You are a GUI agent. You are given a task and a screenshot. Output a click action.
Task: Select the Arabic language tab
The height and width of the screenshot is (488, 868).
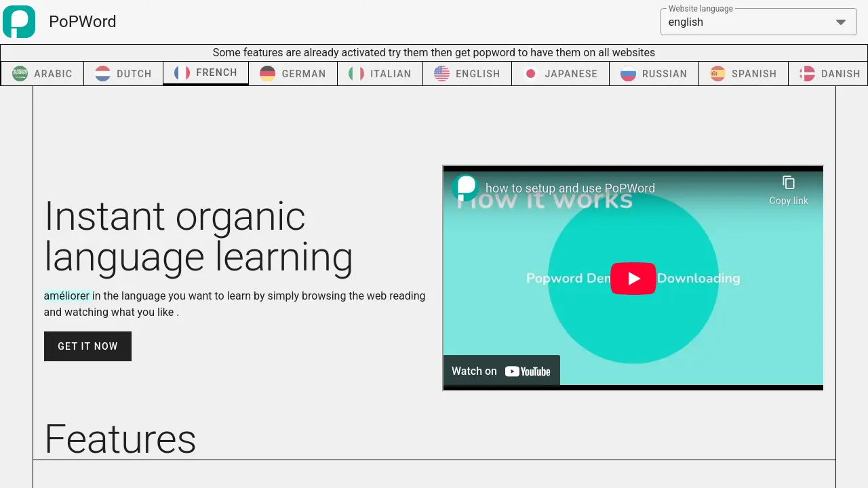42,73
